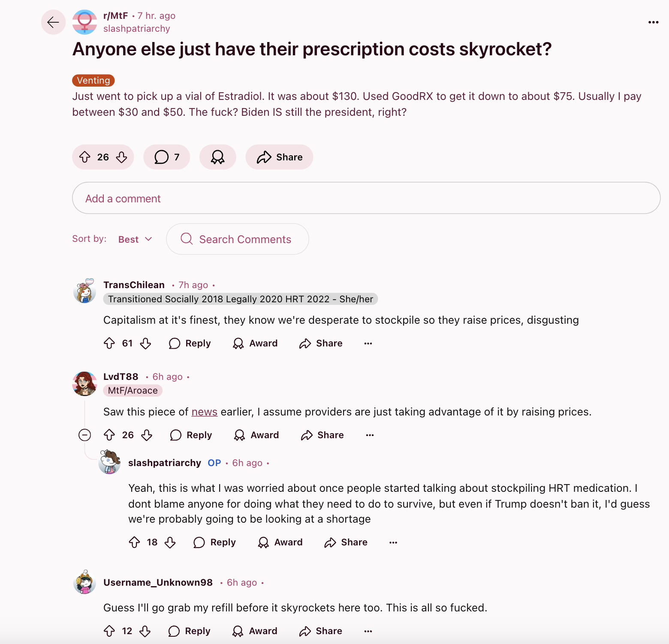Screen dimensions: 669x644
Task: Focus the Search Comments box
Action: pyautogui.click(x=238, y=239)
